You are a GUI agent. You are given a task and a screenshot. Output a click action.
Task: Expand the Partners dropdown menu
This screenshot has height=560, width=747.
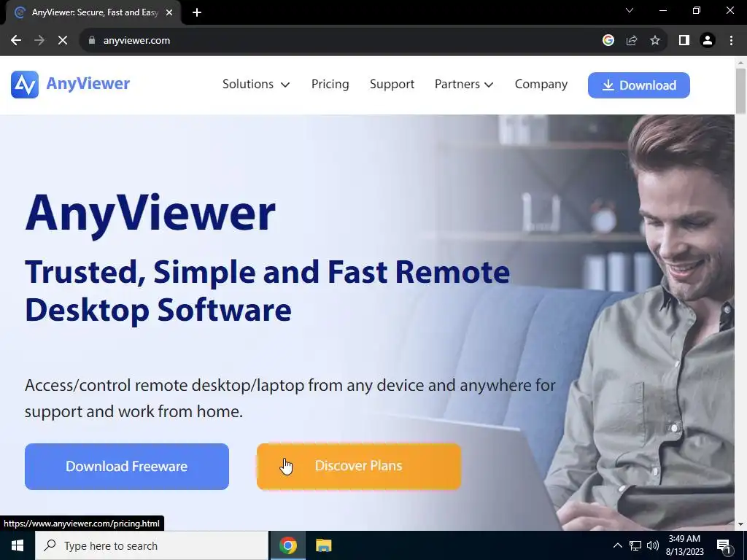point(463,85)
